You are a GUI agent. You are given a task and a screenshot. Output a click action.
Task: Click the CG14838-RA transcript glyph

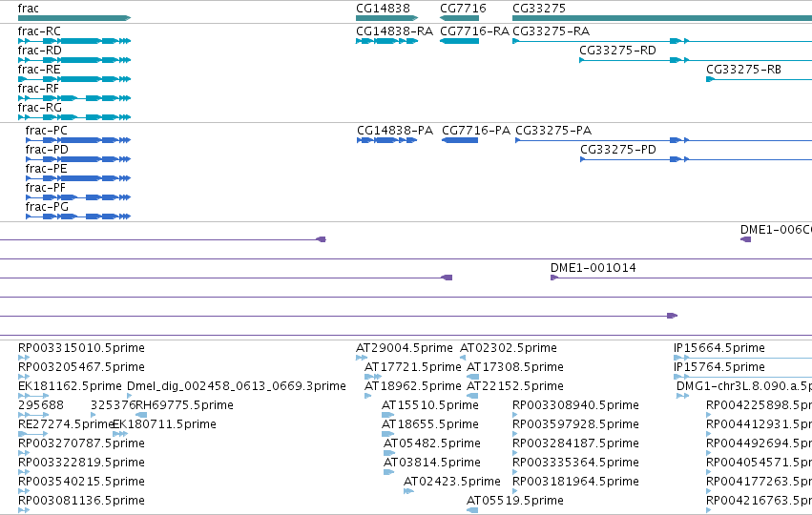pyautogui.click(x=386, y=41)
